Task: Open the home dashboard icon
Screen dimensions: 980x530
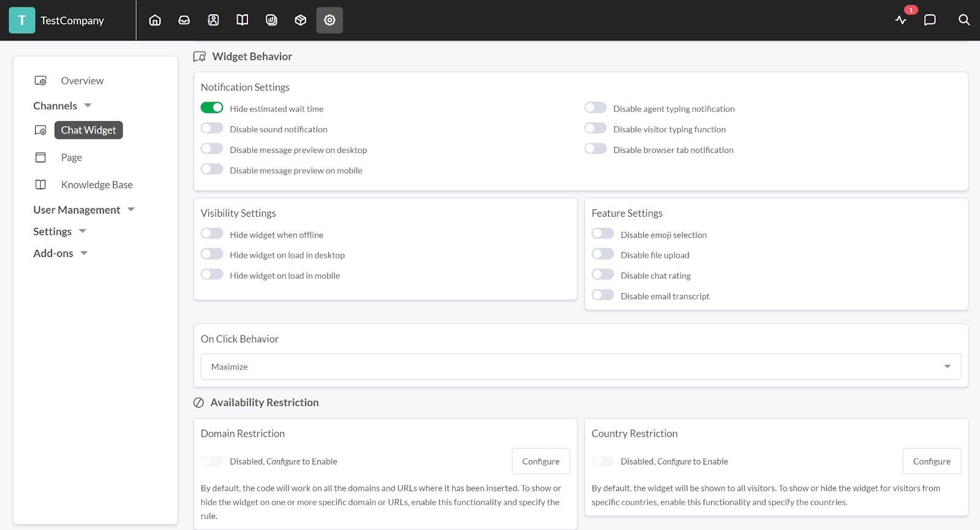Action: pos(155,20)
